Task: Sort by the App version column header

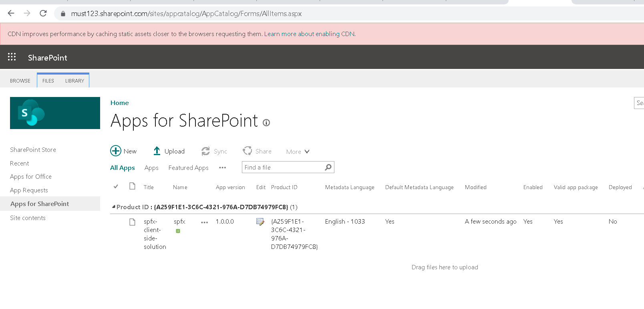Action: point(230,187)
